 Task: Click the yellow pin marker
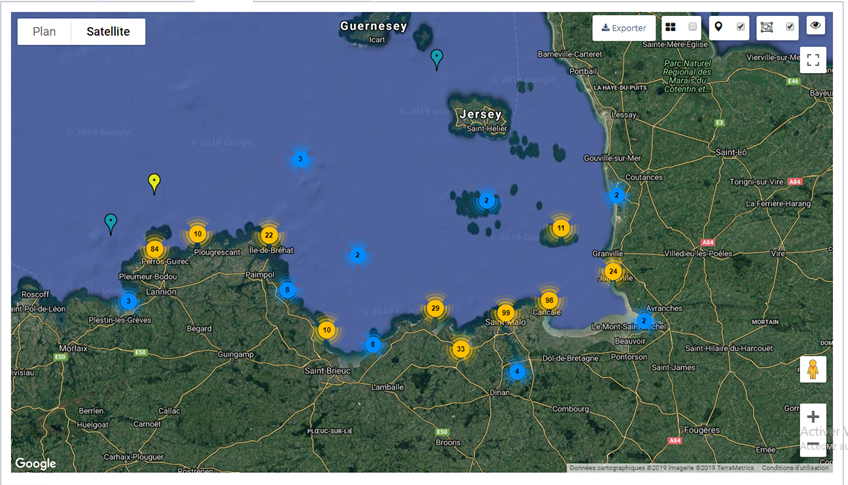(154, 182)
